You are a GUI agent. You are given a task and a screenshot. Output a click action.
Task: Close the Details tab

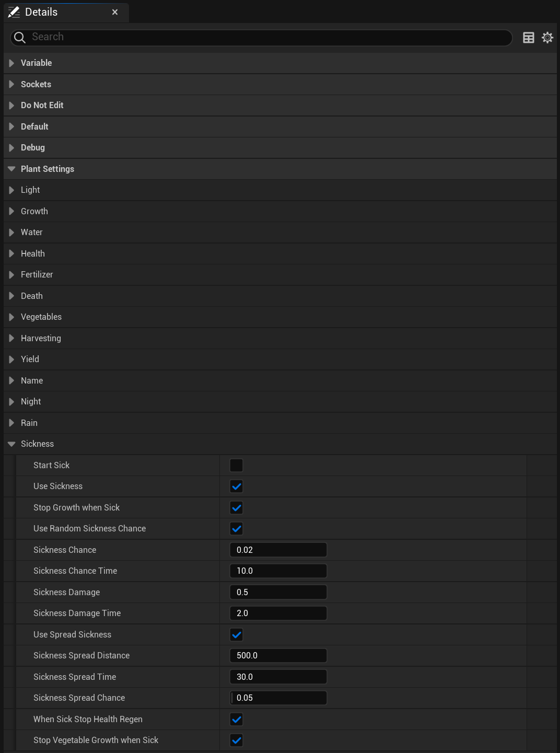point(115,12)
